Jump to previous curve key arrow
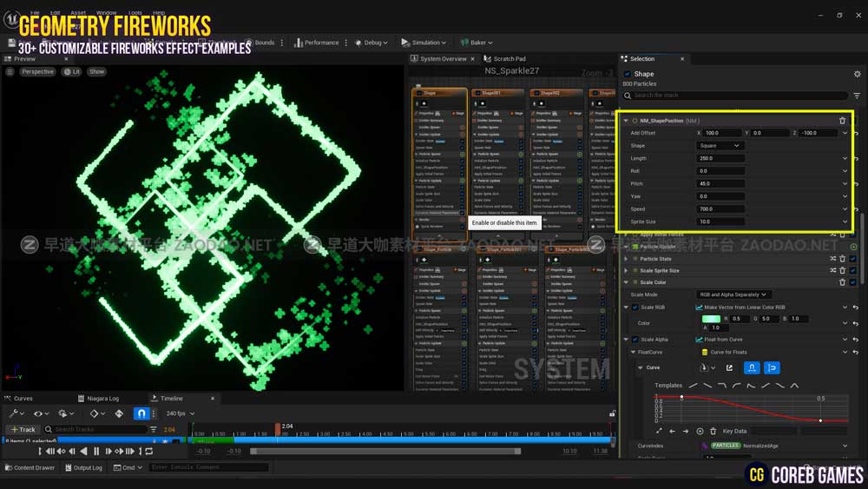Screen dimensions: 868x489 [672, 431]
